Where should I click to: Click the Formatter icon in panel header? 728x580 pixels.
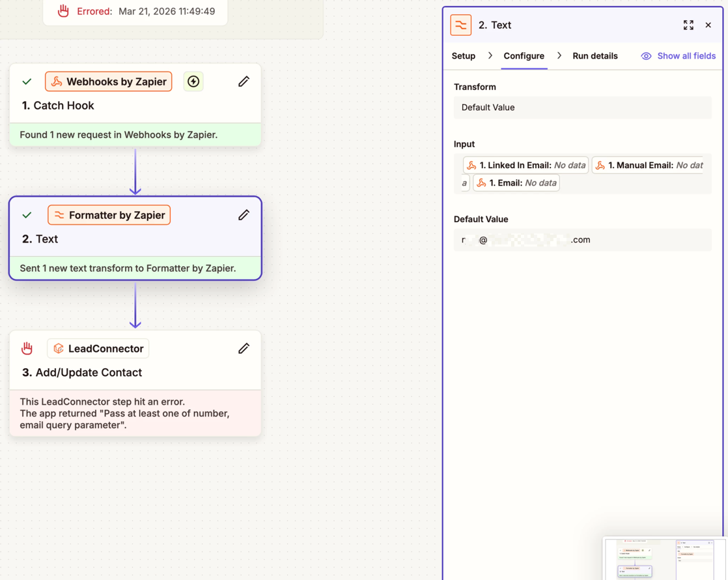(x=461, y=25)
